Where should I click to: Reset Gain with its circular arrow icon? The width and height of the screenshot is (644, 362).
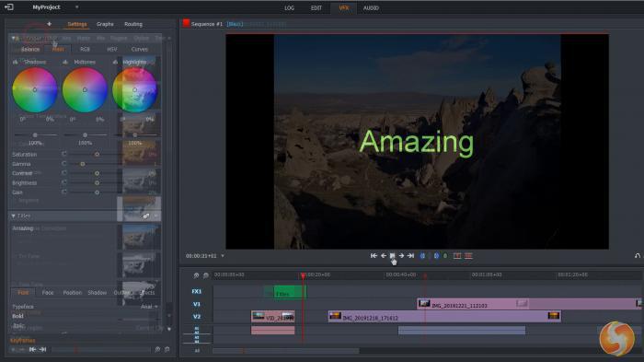click(64, 192)
